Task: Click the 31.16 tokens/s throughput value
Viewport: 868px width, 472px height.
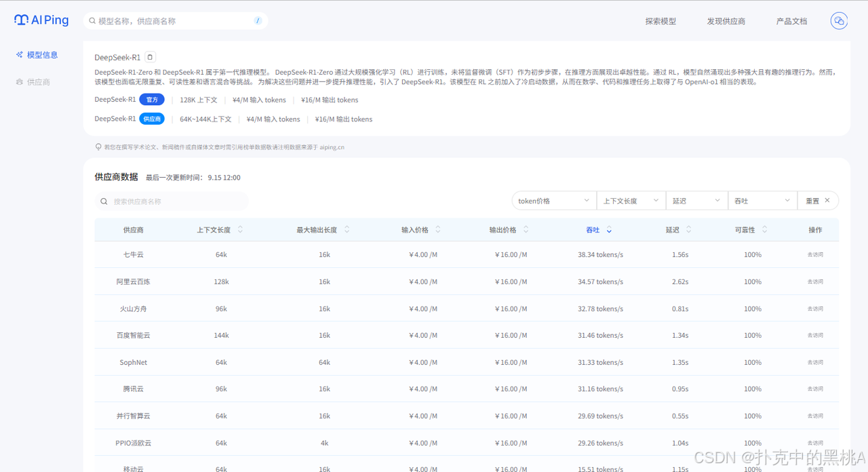Action: tap(601, 389)
